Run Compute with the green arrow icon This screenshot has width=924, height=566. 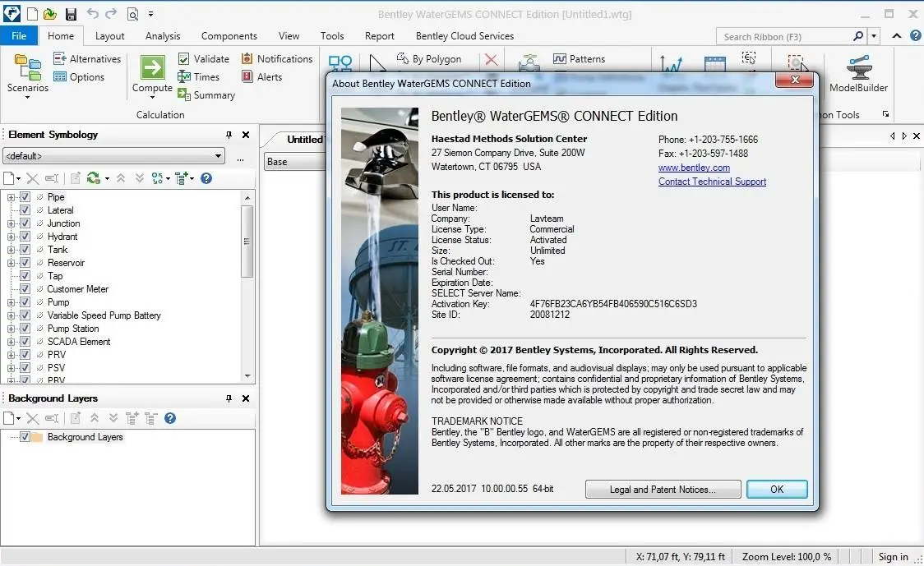point(153,67)
